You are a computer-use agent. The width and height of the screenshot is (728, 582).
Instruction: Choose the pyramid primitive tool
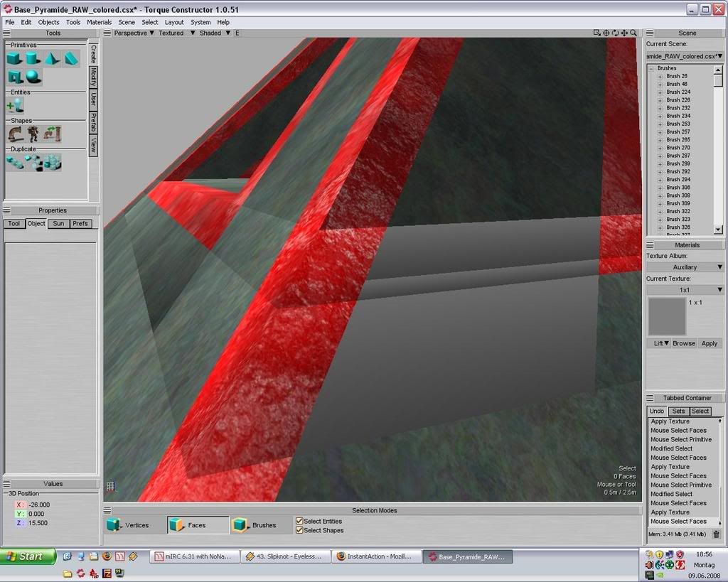[52, 58]
